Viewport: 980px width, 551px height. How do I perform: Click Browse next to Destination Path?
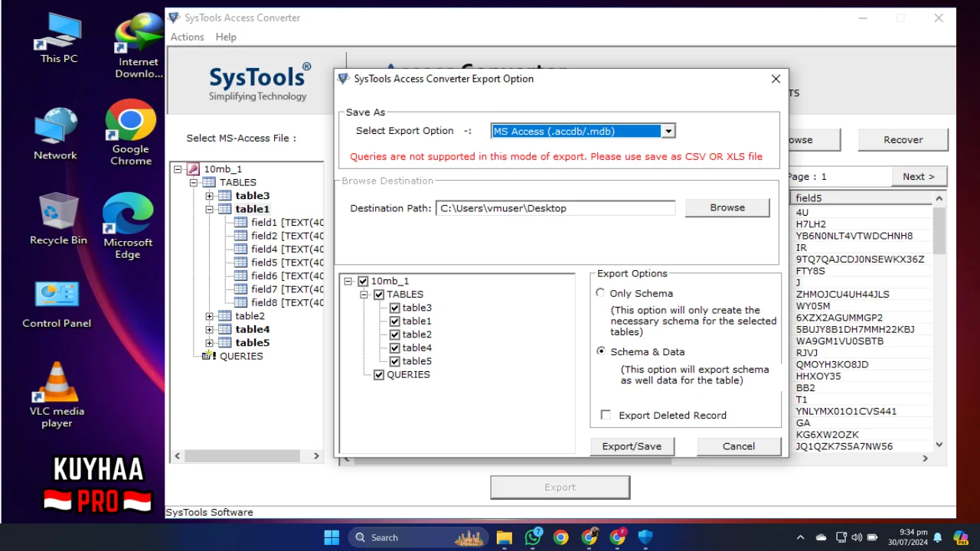(x=727, y=207)
